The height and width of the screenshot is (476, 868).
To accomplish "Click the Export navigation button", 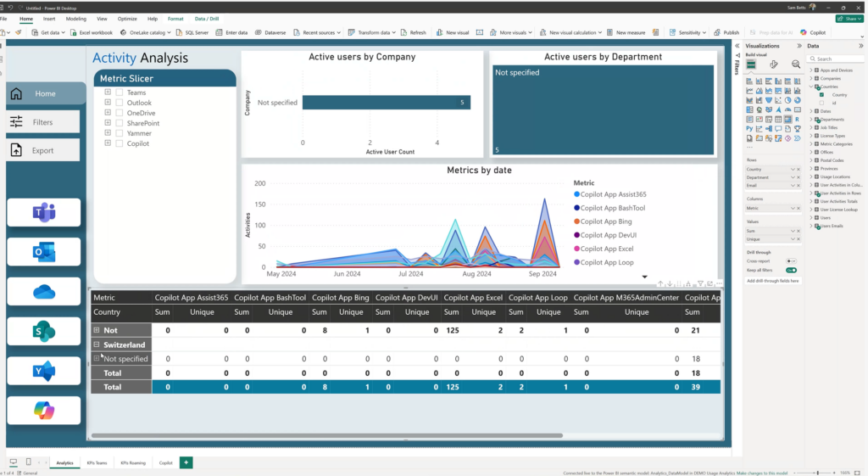I will pyautogui.click(x=42, y=150).
